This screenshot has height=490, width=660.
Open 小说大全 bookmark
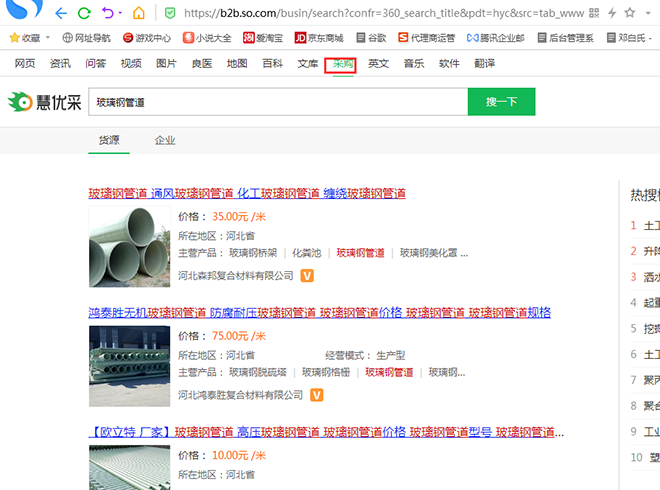tap(207, 38)
